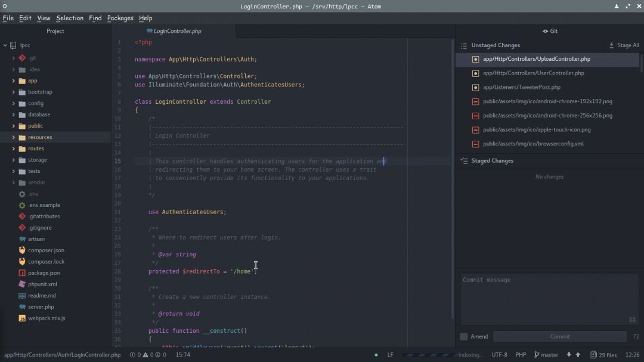Click removed icon for android-chrome-192x192.png
This screenshot has width=644, height=362.
(476, 101)
